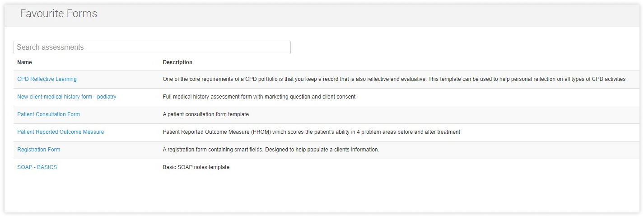644x217 pixels.
Task: Click the Name column header
Action: click(24, 62)
